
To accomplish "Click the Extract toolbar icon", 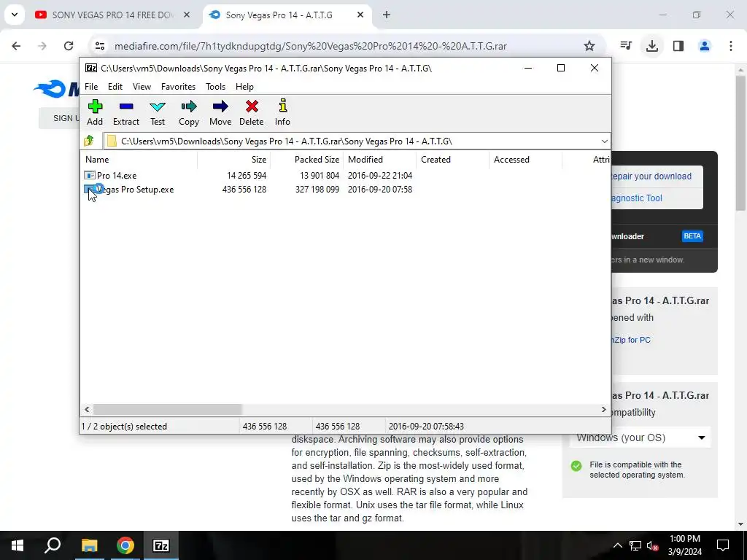I will 126,106.
